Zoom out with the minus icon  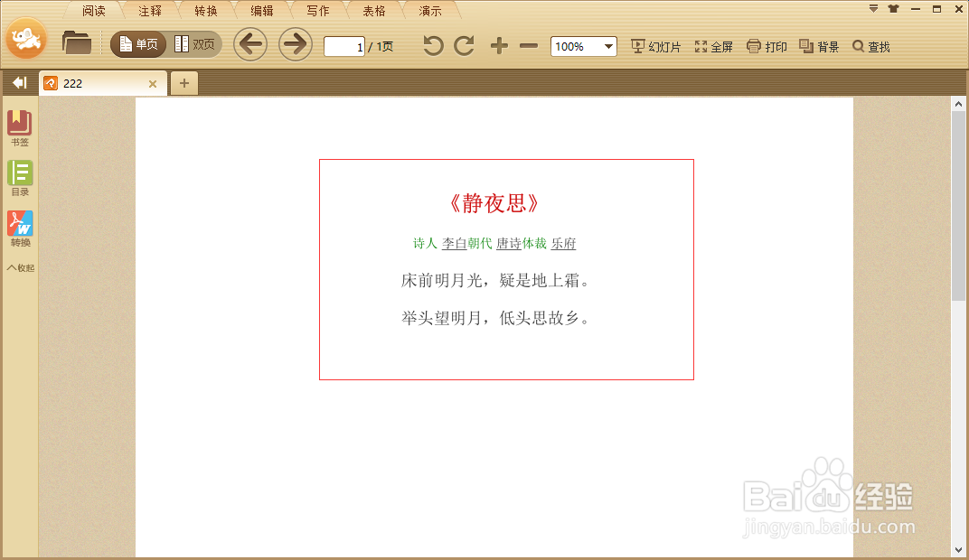pyautogui.click(x=529, y=46)
